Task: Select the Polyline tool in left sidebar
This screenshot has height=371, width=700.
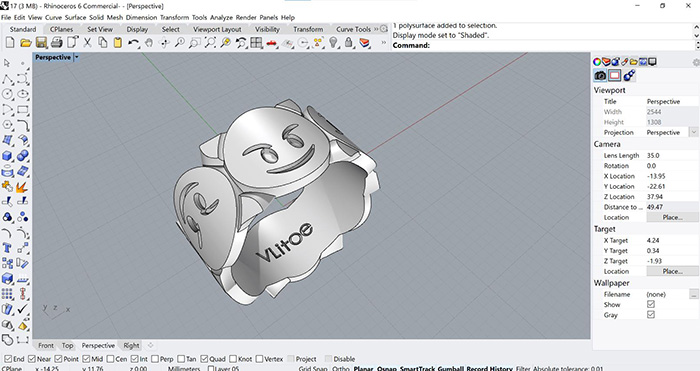Action: 8,79
